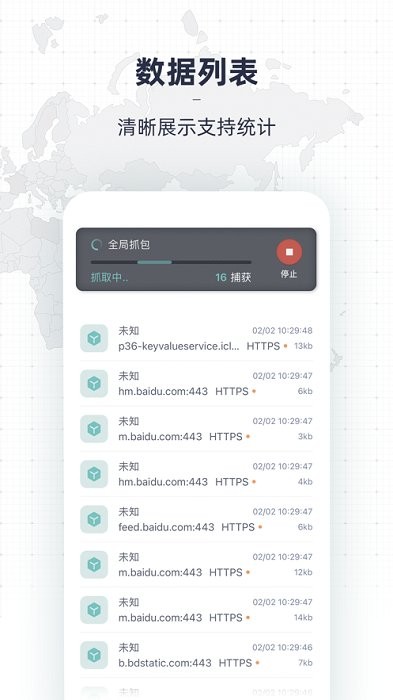Click the 12kb size value

[303, 572]
